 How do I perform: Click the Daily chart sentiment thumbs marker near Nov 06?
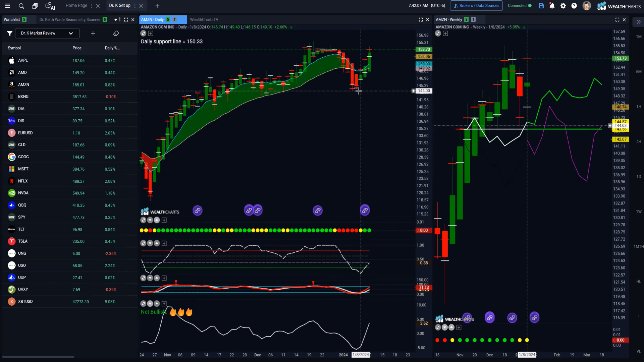[x=198, y=210]
